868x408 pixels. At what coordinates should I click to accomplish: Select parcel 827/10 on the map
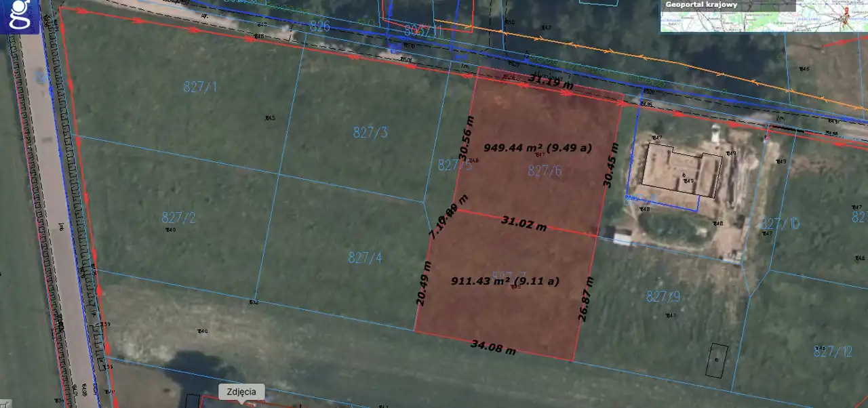tap(780, 224)
